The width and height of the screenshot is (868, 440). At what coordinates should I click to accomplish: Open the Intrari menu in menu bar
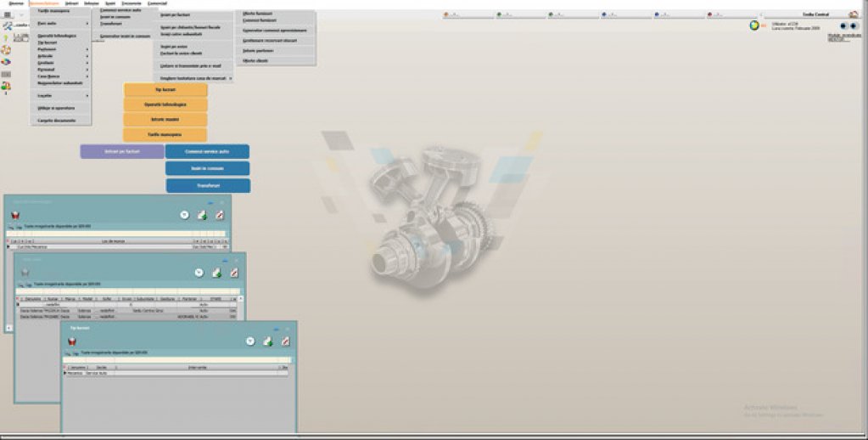71,3
